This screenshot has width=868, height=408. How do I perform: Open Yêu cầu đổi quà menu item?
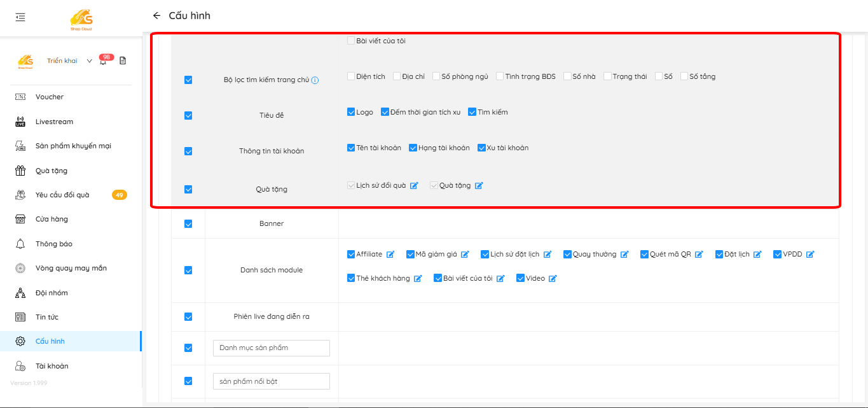pos(62,195)
